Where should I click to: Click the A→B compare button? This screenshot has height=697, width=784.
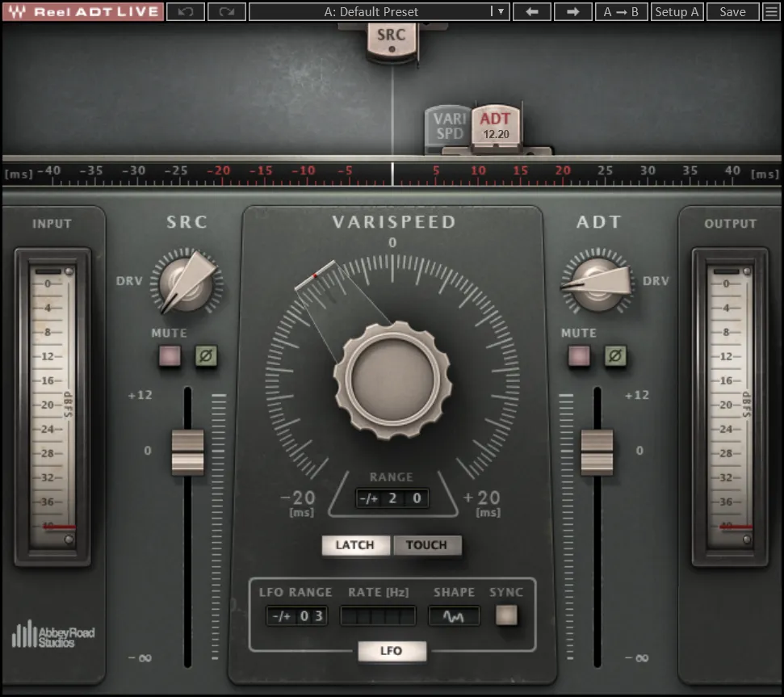pos(622,11)
